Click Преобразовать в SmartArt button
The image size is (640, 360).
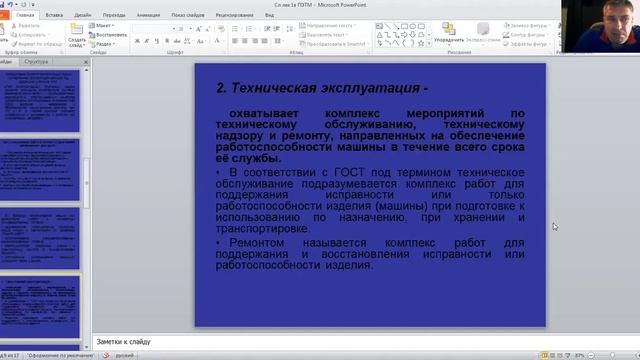[x=334, y=44]
